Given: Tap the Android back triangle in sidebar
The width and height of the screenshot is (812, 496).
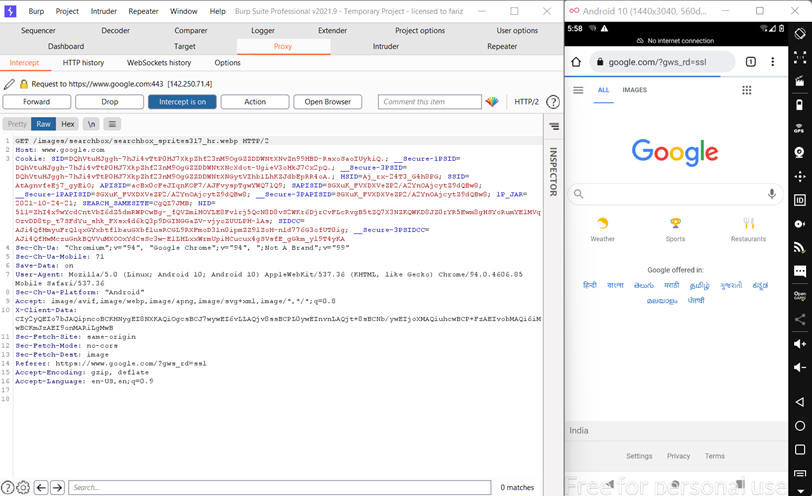Looking at the screenshot, I should click(x=800, y=402).
